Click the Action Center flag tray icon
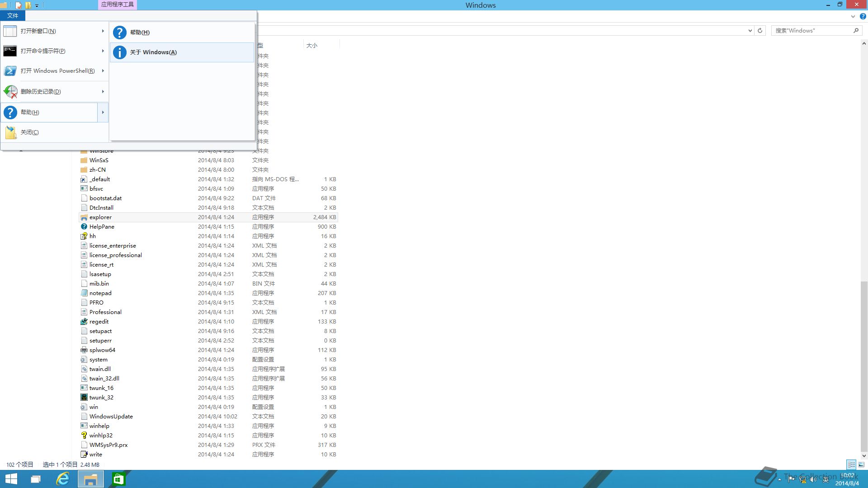Image resolution: width=868 pixels, height=488 pixels. click(791, 479)
